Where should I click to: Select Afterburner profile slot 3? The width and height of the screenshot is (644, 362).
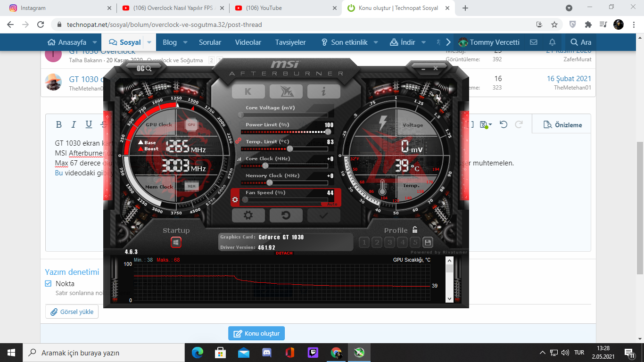pos(389,242)
